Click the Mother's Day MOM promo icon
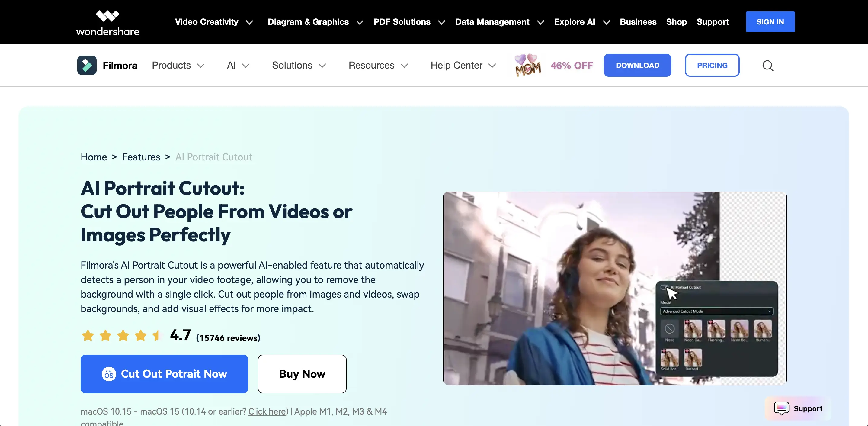 [527, 65]
